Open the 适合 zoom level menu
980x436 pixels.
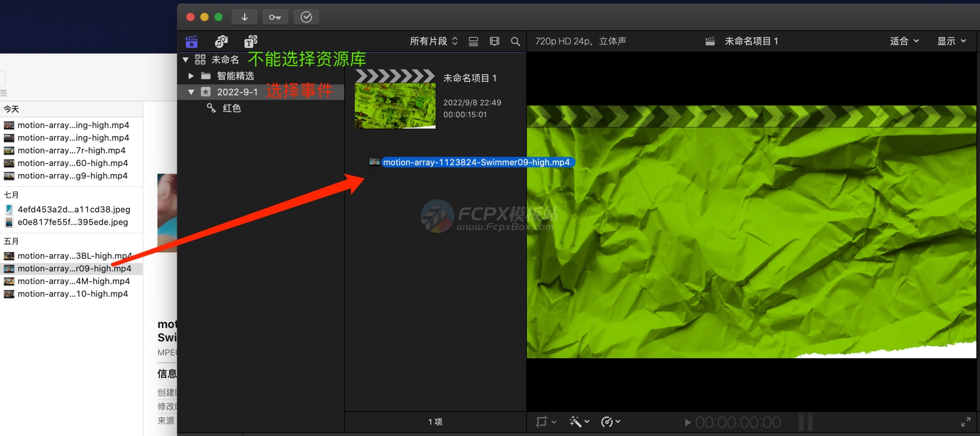pyautogui.click(x=904, y=41)
